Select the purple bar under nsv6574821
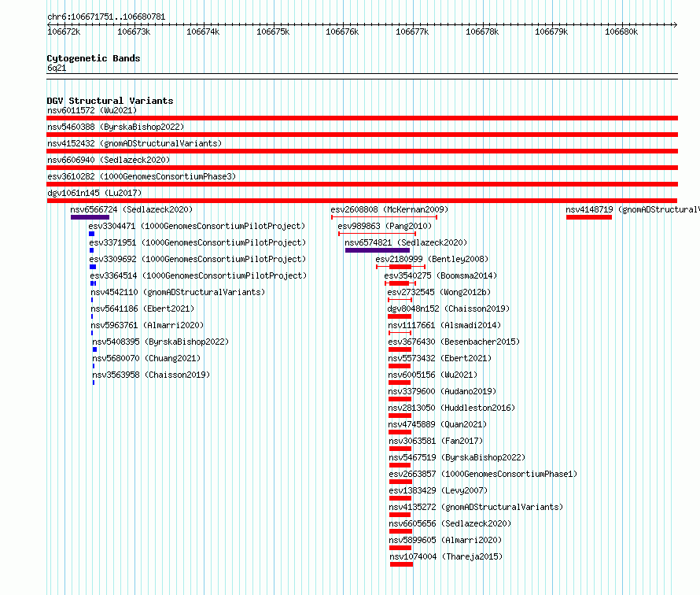This screenshot has width=700, height=595. click(x=378, y=250)
